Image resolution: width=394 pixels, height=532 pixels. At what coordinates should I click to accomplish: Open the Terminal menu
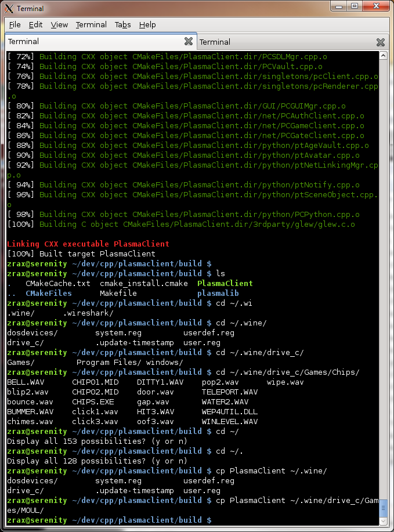[x=91, y=25]
